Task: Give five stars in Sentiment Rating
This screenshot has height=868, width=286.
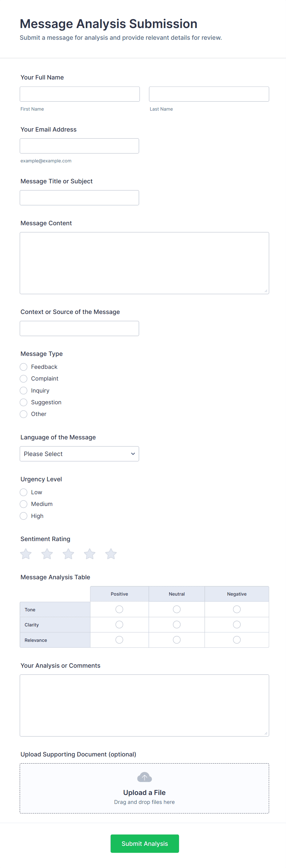Action: (111, 554)
